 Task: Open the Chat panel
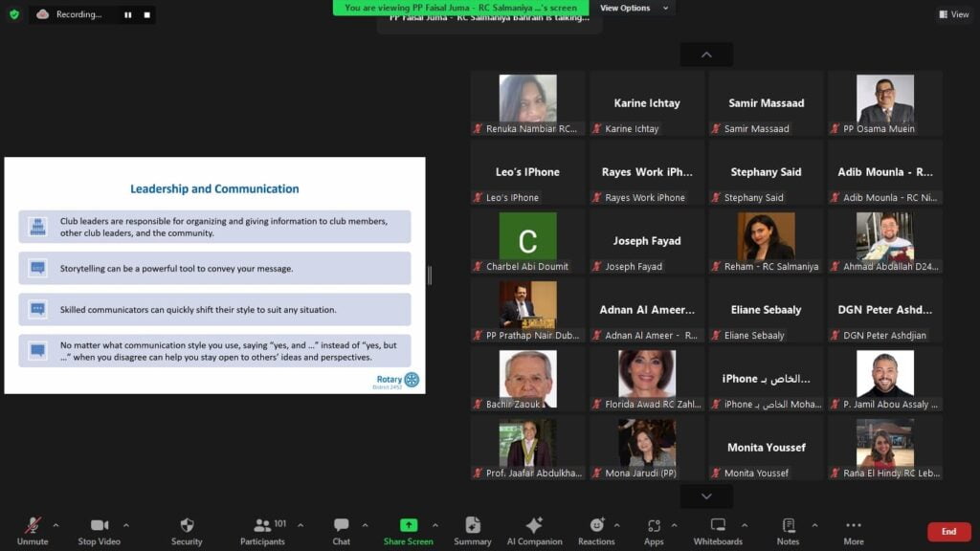click(342, 532)
